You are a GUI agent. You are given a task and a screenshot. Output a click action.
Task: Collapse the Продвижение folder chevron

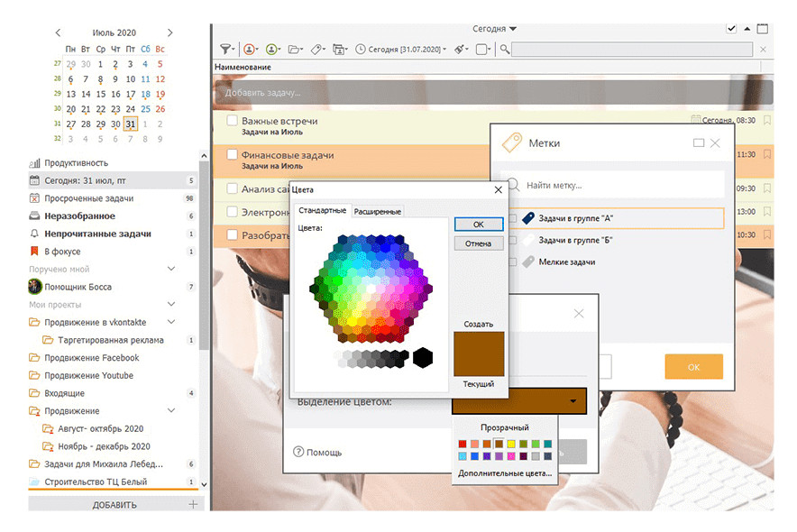click(171, 410)
